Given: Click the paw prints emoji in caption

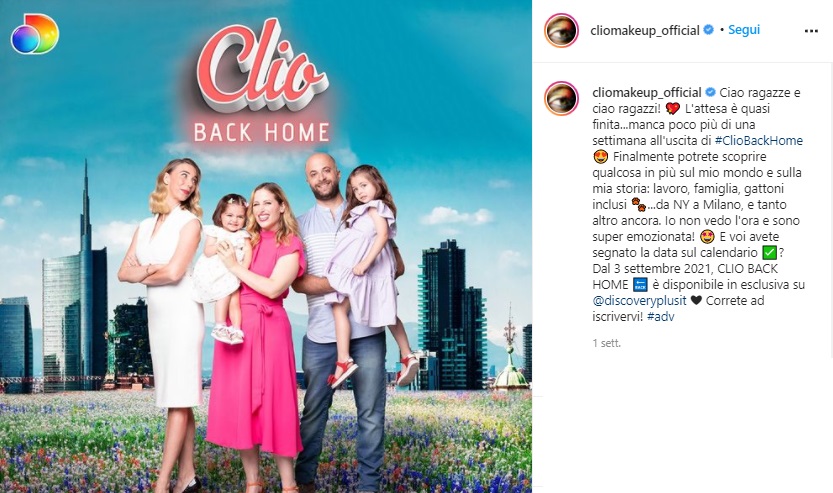Looking at the screenshot, I should tap(638, 205).
